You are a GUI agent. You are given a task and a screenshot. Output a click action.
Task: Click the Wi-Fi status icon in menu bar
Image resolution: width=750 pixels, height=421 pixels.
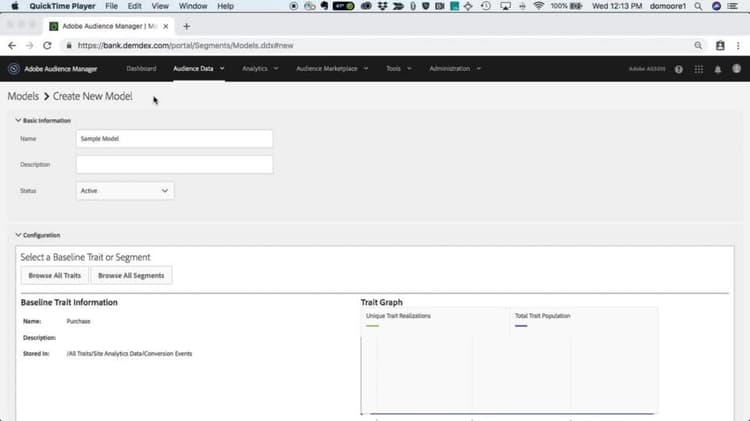539,6
